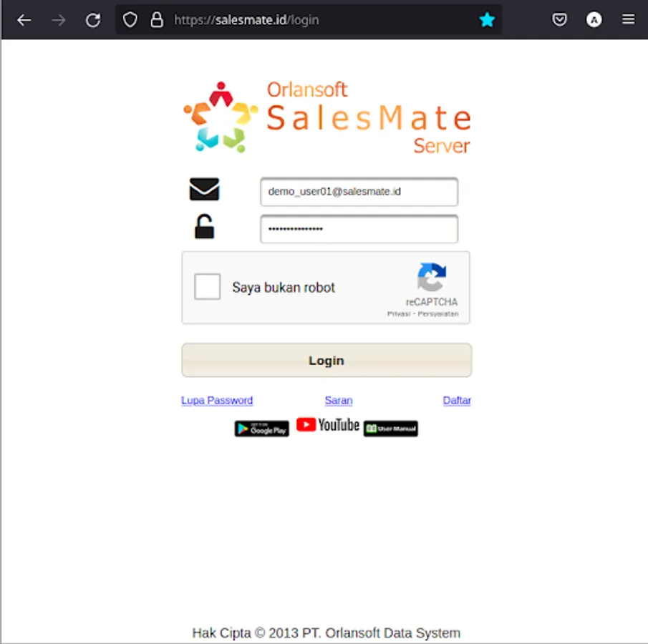The width and height of the screenshot is (648, 644).
Task: Click the reCAPTCHA logo
Action: [432, 277]
